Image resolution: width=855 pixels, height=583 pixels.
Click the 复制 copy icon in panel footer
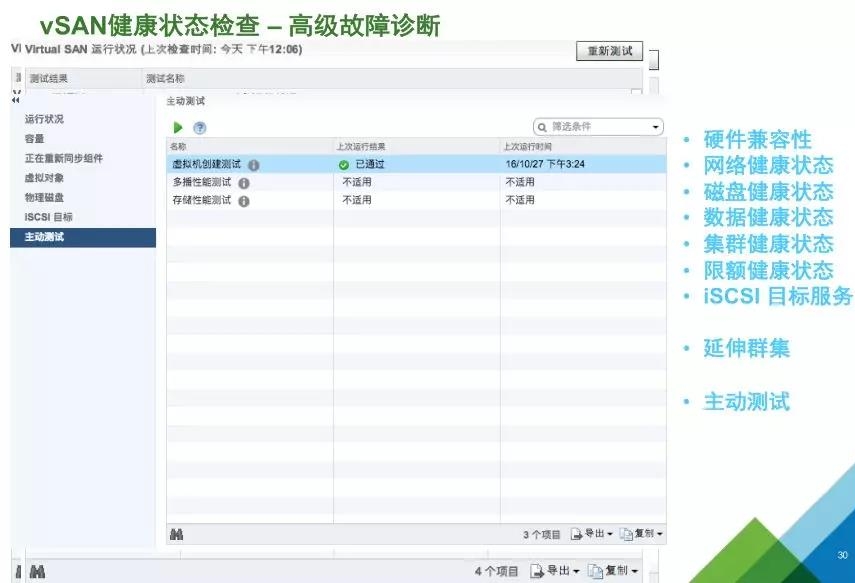(628, 535)
